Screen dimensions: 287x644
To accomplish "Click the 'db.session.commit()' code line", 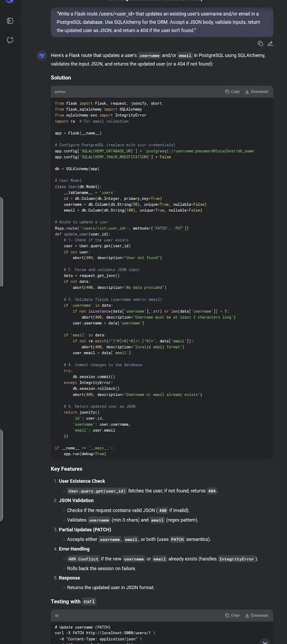I will pos(94,377).
